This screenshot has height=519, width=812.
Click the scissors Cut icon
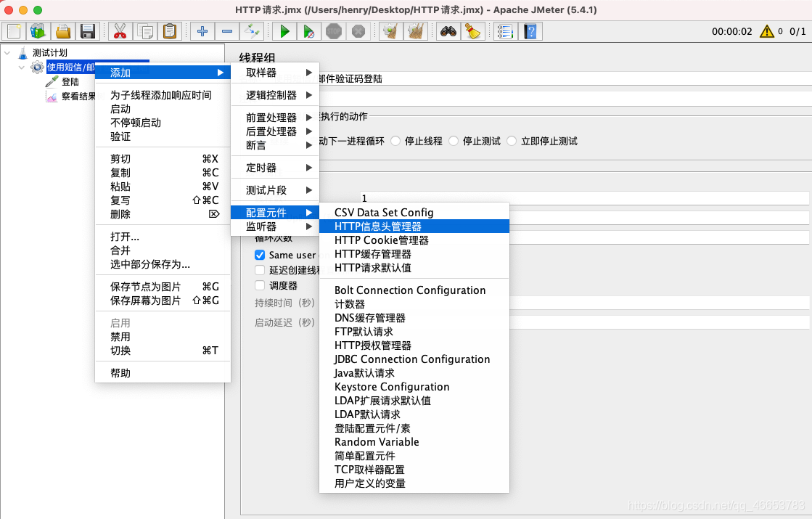click(120, 32)
